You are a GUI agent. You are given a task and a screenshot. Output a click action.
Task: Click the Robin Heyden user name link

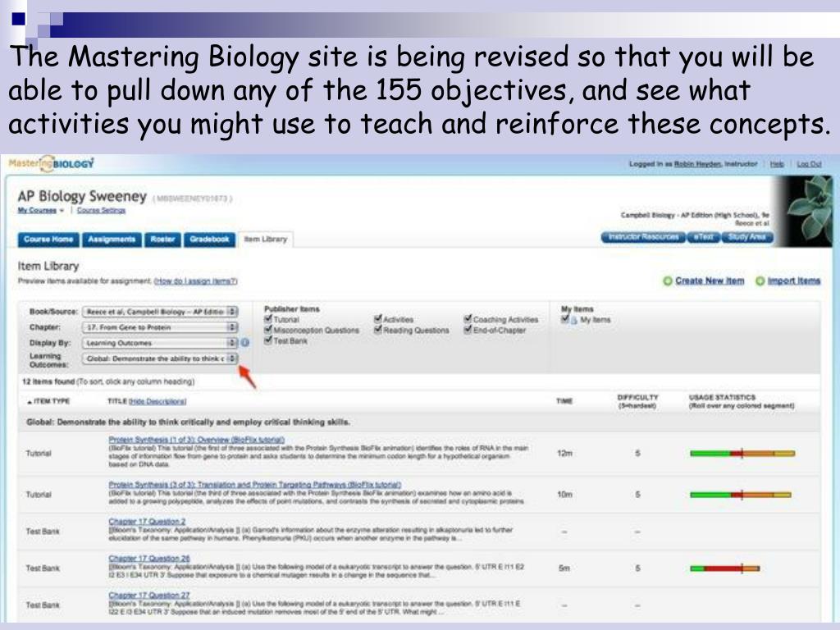(x=698, y=164)
